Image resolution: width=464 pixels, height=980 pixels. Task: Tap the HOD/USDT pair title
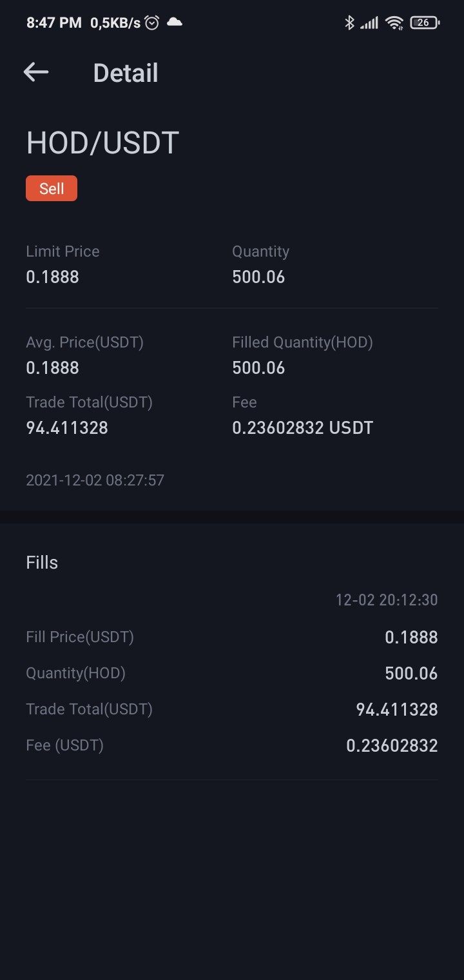pos(102,143)
